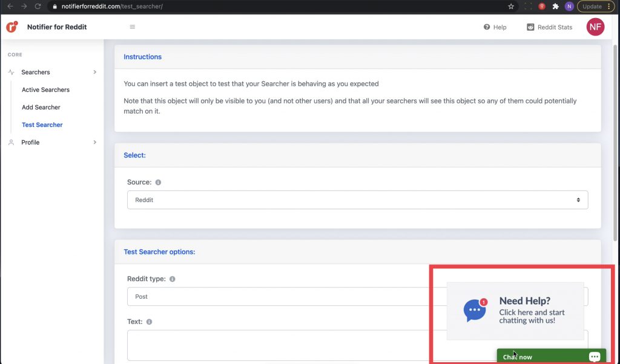The height and width of the screenshot is (364, 620).
Task: Click inside the Text input box
Action: 357,345
